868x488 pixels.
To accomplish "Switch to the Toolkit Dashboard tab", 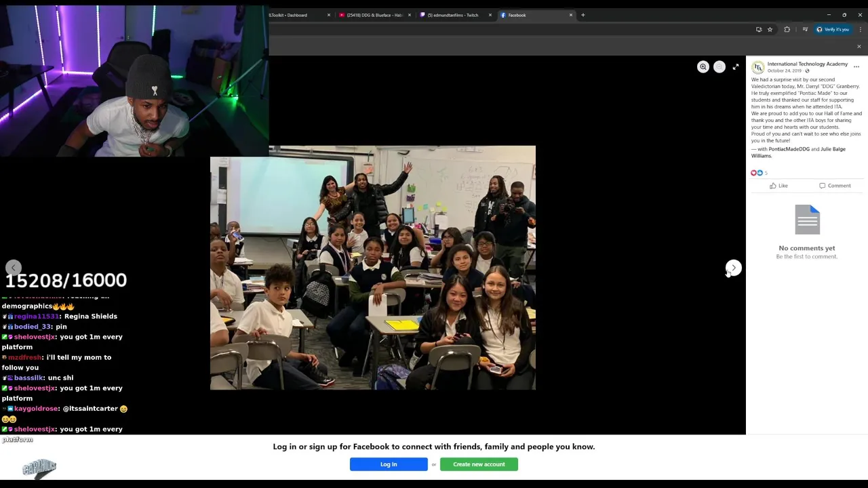I will pos(298,15).
